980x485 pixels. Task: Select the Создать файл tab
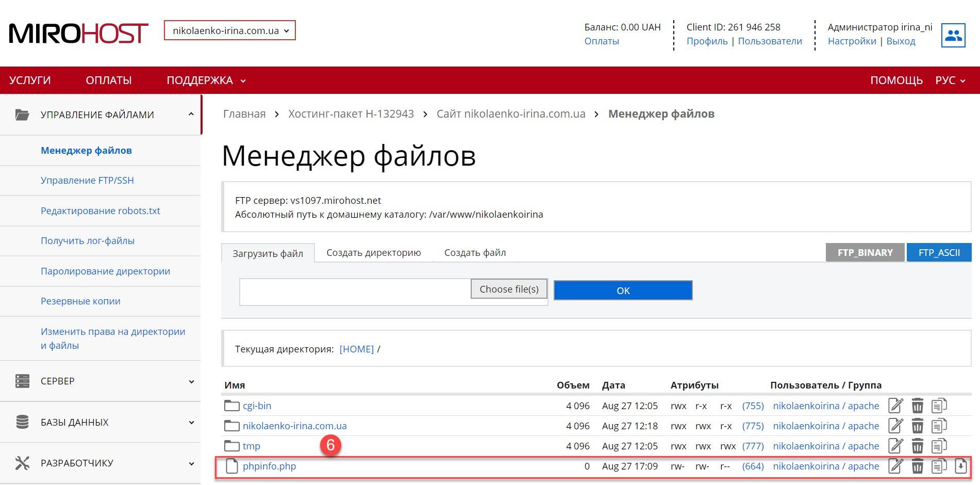click(475, 253)
